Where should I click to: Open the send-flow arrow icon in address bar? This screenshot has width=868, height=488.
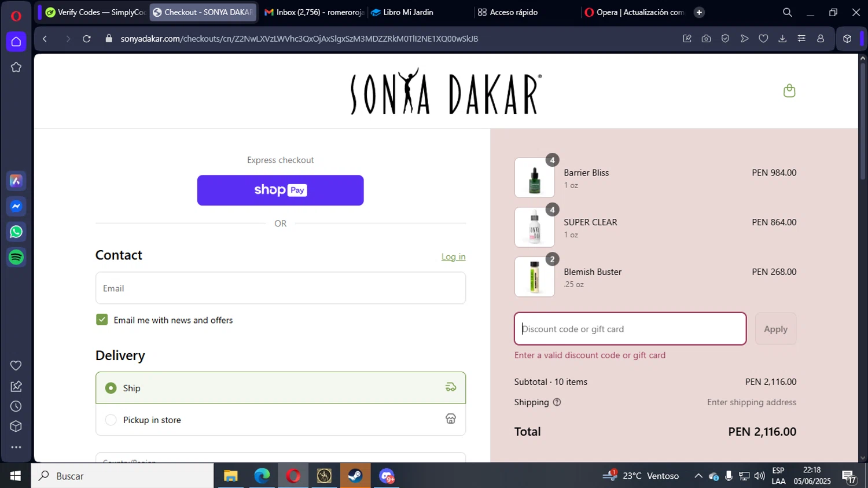pos(745,39)
